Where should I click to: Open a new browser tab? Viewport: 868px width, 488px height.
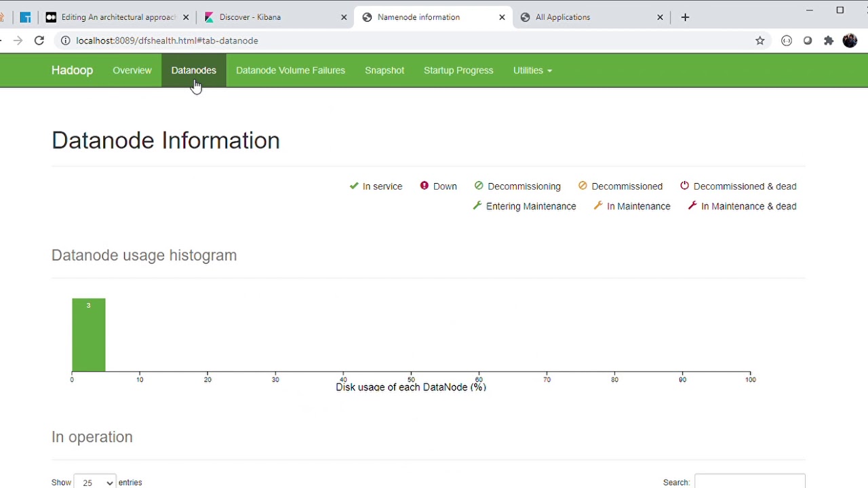[685, 17]
